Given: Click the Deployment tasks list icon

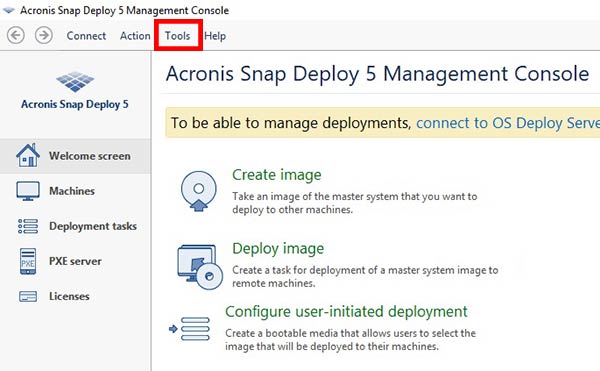Looking at the screenshot, I should click(28, 226).
